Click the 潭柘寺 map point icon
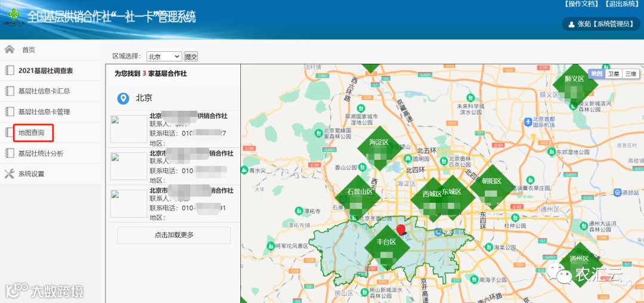644x303 pixels. (299, 211)
